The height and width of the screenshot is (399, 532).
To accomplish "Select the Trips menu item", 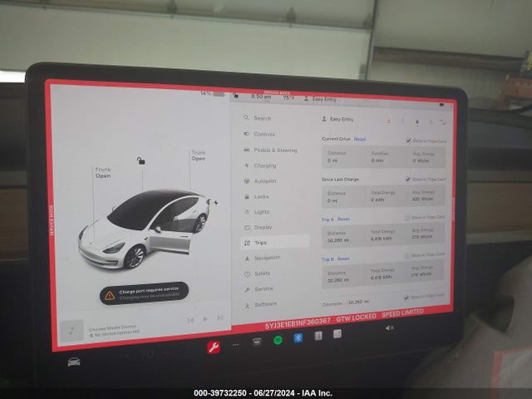I will (274, 243).
